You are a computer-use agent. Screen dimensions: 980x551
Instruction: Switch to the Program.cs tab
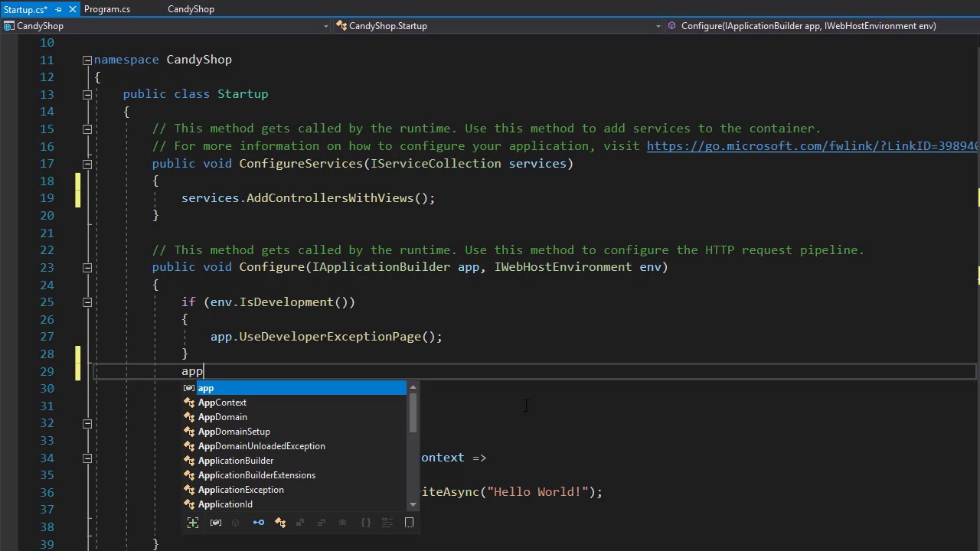coord(107,9)
